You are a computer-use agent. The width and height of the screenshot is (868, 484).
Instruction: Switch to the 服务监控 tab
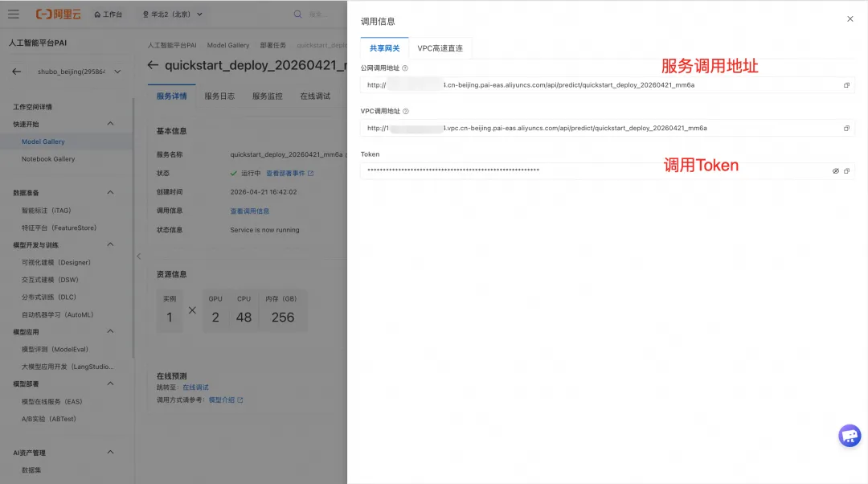coord(268,96)
